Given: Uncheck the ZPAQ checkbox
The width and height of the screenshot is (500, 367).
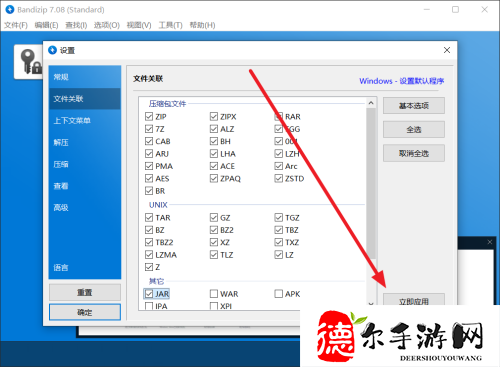Looking at the screenshot, I should click(x=214, y=178).
